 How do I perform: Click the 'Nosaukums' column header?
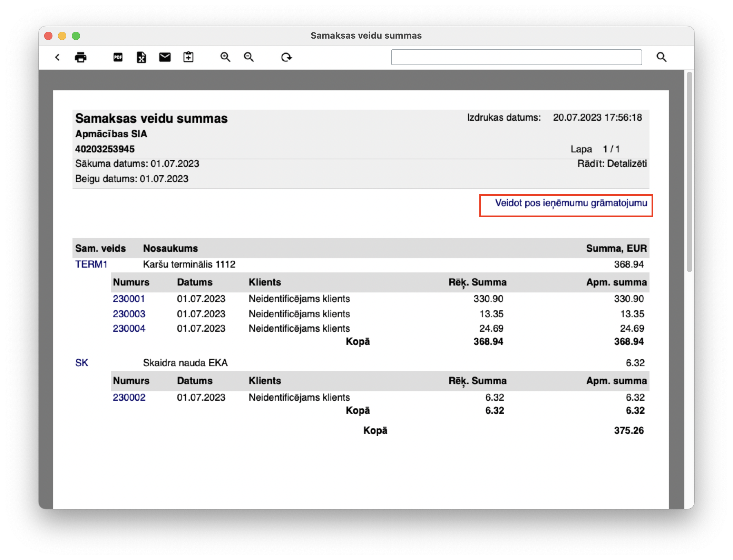(170, 248)
